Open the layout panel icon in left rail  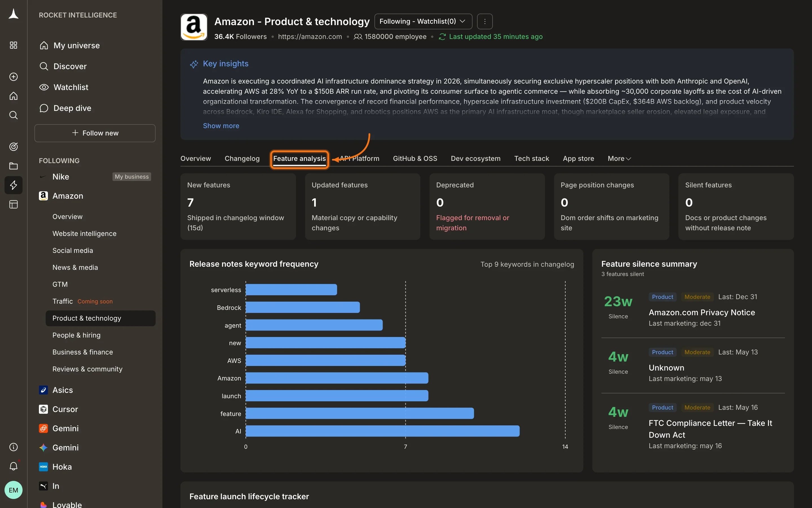pos(14,204)
